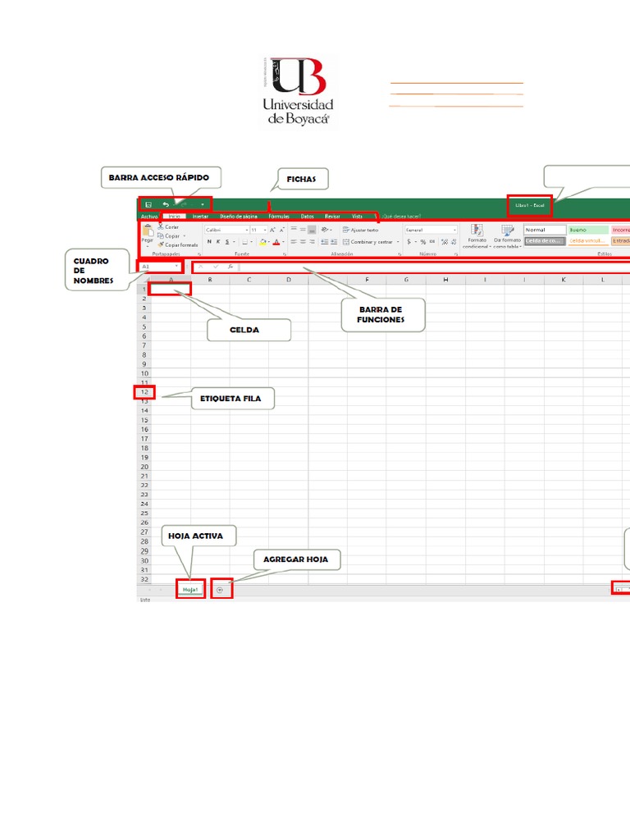Image resolution: width=630 pixels, height=840 pixels.
Task: Toggle Ajustar texto wrapping
Action: point(361,230)
